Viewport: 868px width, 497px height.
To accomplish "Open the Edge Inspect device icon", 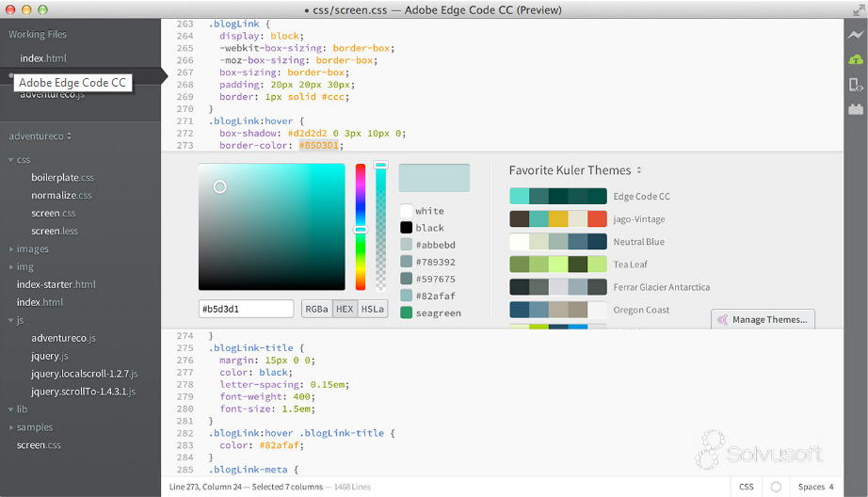I will (x=856, y=85).
